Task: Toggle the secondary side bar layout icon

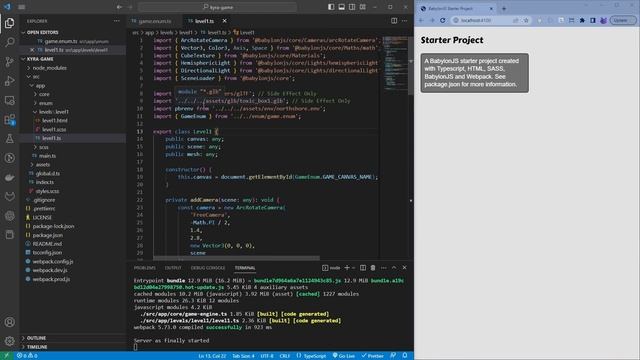Action: point(352,7)
